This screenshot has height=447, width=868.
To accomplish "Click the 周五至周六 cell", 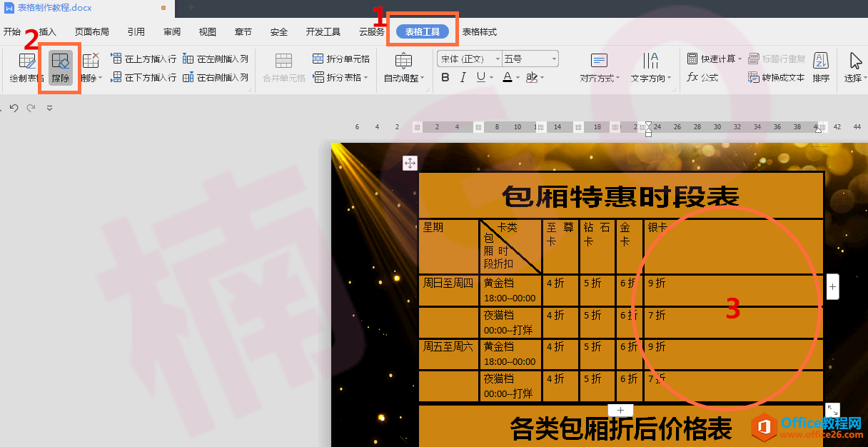I will 448,354.
